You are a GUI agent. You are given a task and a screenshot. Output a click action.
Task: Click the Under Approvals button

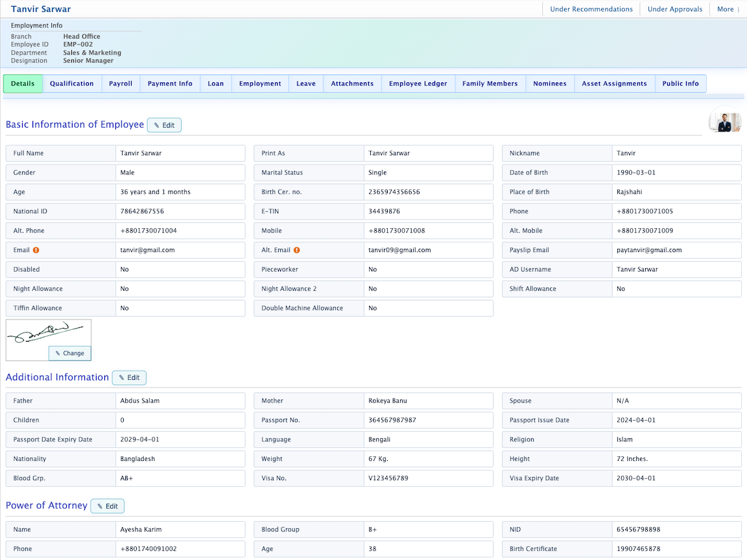[674, 9]
